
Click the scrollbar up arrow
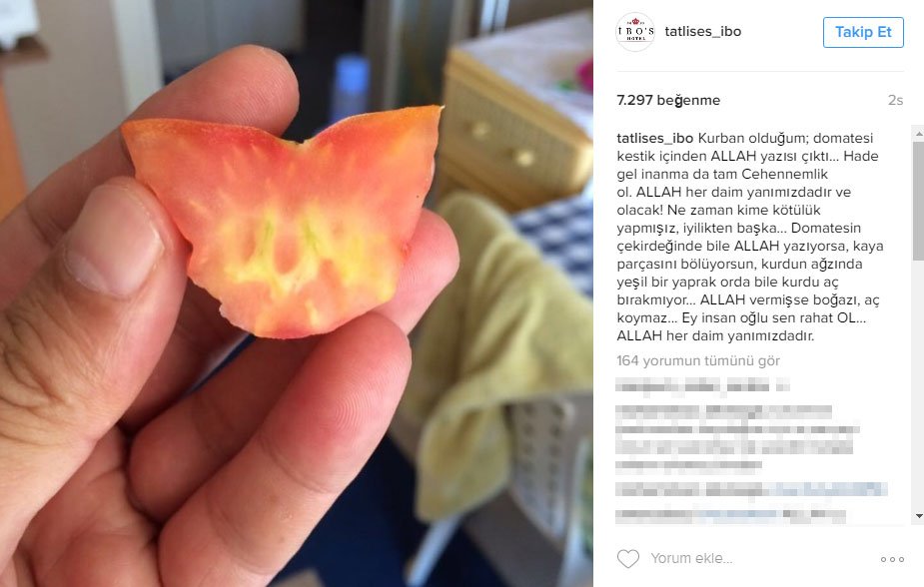919,134
